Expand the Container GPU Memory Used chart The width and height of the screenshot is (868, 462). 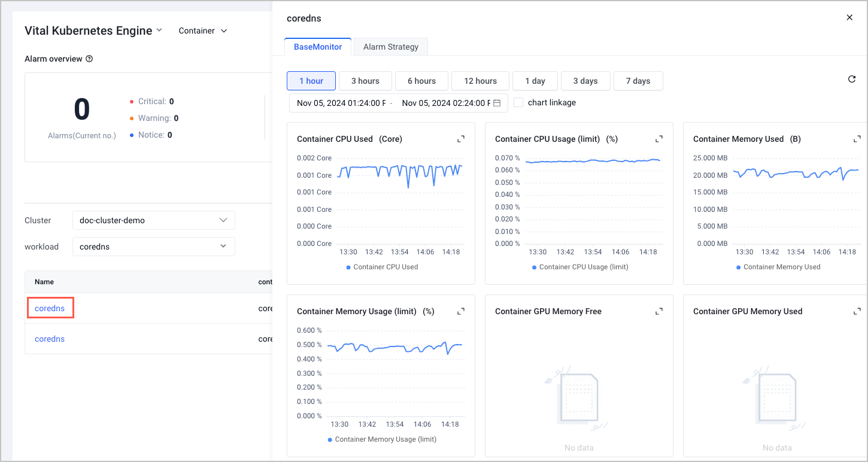(857, 311)
